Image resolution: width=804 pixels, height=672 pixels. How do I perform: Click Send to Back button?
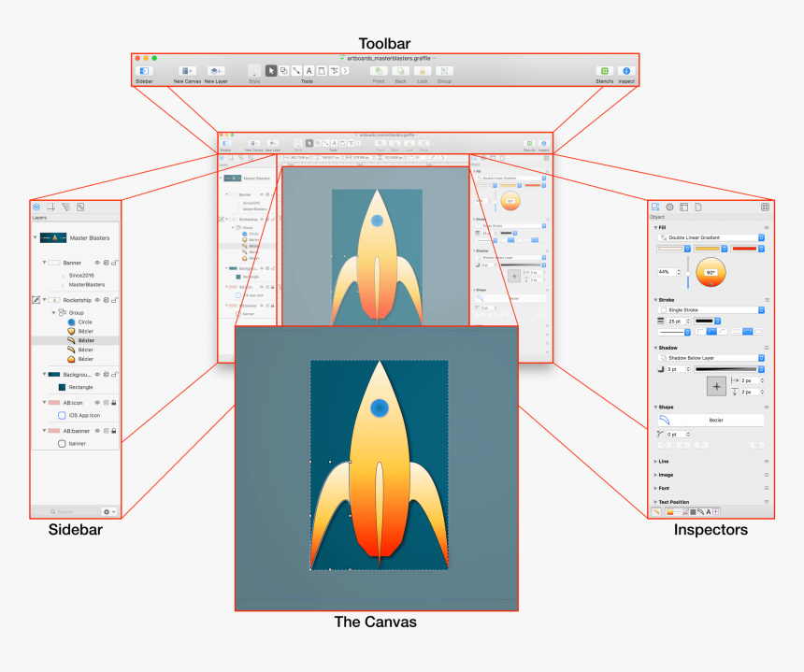400,71
